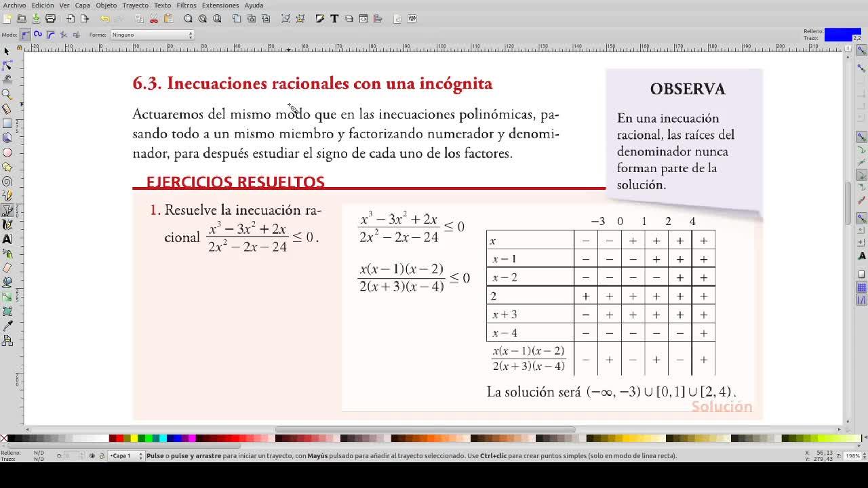The height and width of the screenshot is (488, 868).
Task: Toggle the enable snapping button
Action: pyautogui.click(x=862, y=51)
